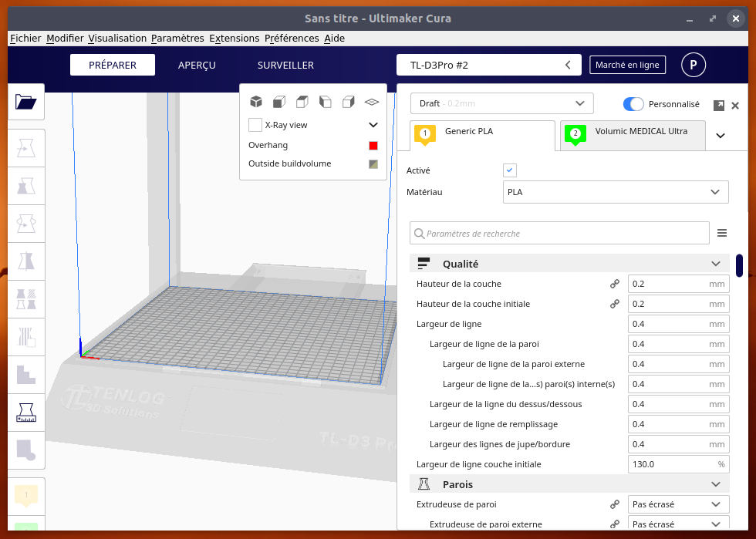The height and width of the screenshot is (539, 756).
Task: Edit Hauteur de la couche value
Action: point(678,284)
